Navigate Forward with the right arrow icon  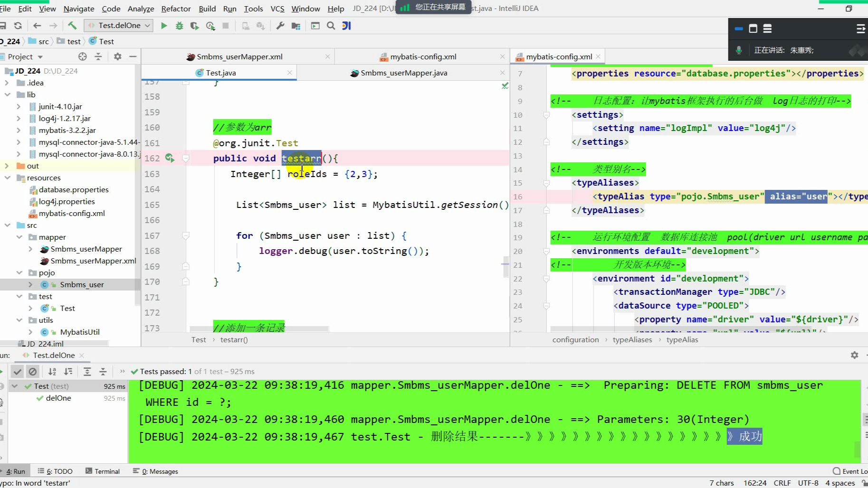[53, 26]
